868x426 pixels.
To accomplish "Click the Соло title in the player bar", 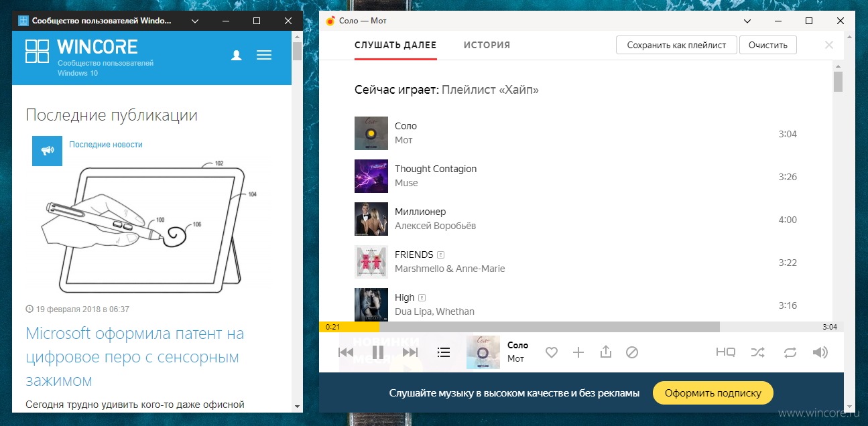I will [x=517, y=346].
